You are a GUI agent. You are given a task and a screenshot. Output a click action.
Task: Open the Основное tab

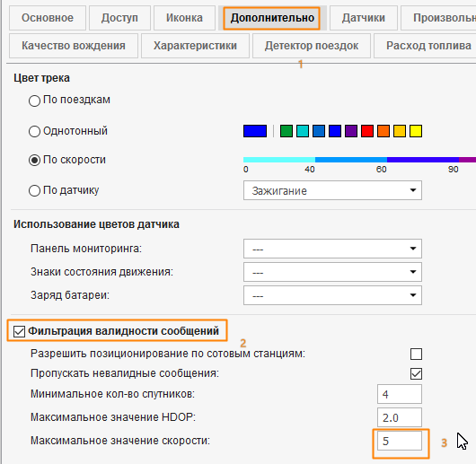coord(48,18)
